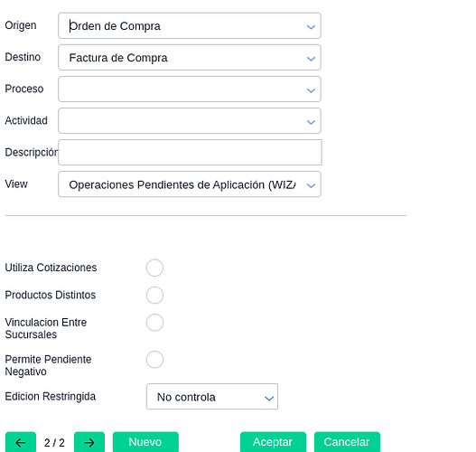
Task: Click the Edicion Restringida chevron arrow
Action: [x=269, y=399]
